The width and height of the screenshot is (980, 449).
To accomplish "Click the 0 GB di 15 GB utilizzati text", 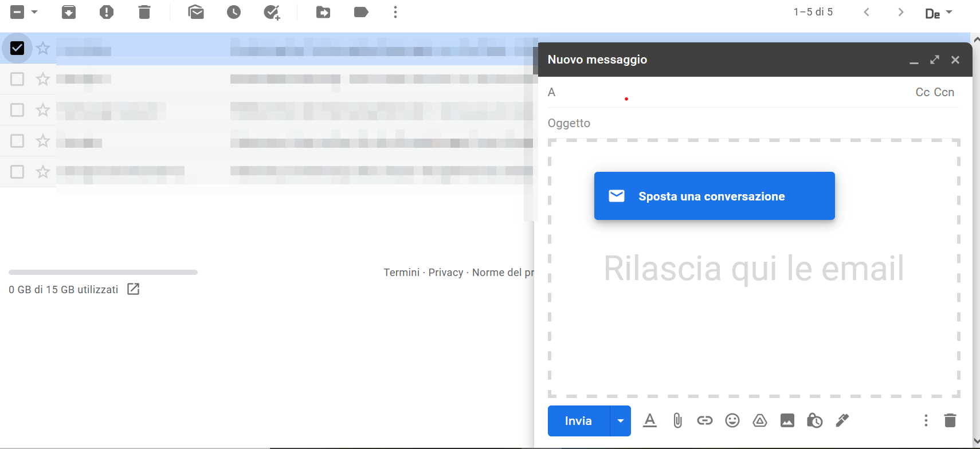I will pyautogui.click(x=64, y=290).
